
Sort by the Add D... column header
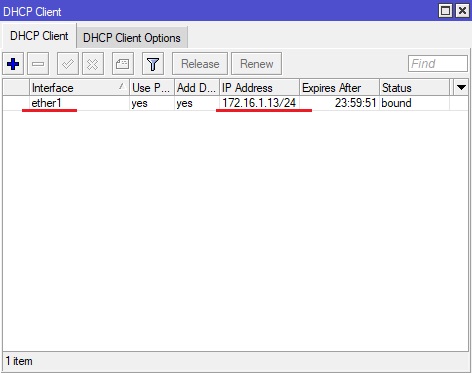click(197, 88)
